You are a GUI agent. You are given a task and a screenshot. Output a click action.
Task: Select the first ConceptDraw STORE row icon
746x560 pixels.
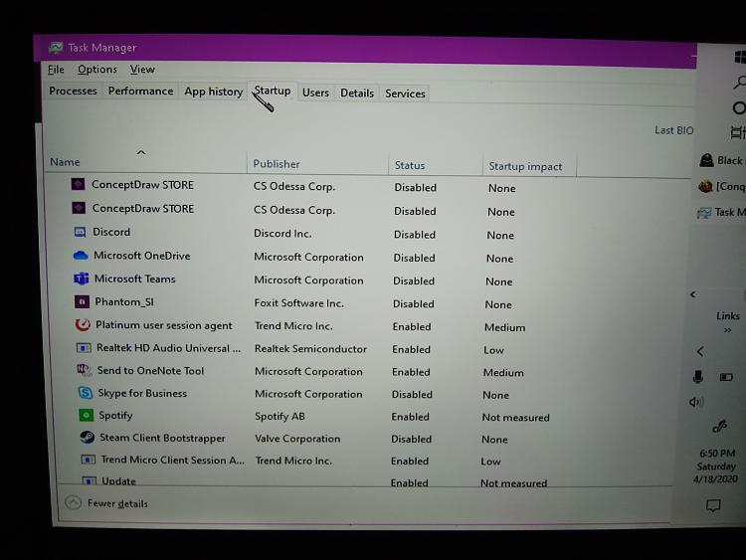click(x=78, y=184)
